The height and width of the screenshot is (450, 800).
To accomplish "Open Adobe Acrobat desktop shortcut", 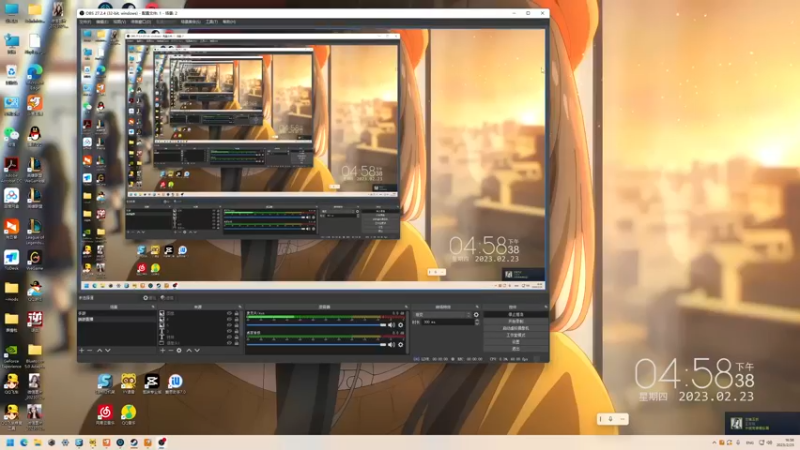I will 11,169.
